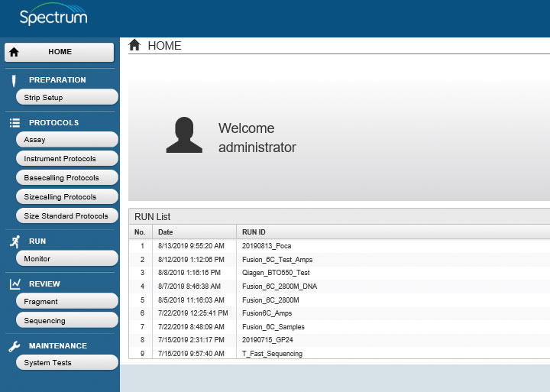
Task: Open Strip Setup
Action: coord(66,98)
